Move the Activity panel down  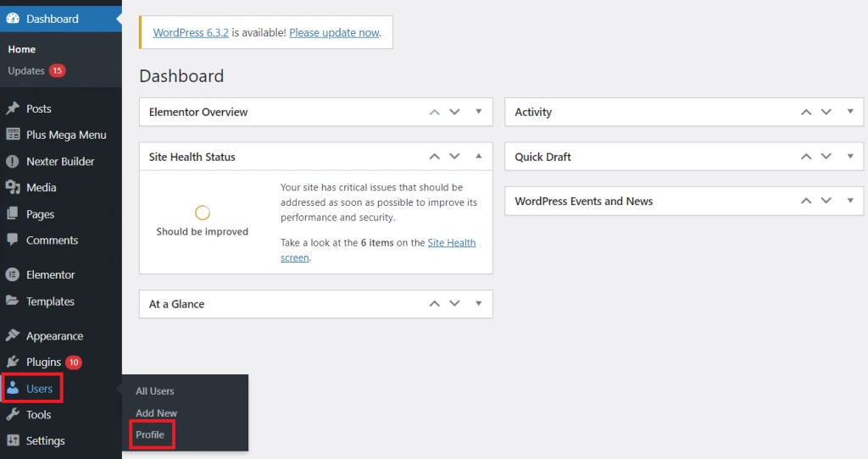pos(826,112)
